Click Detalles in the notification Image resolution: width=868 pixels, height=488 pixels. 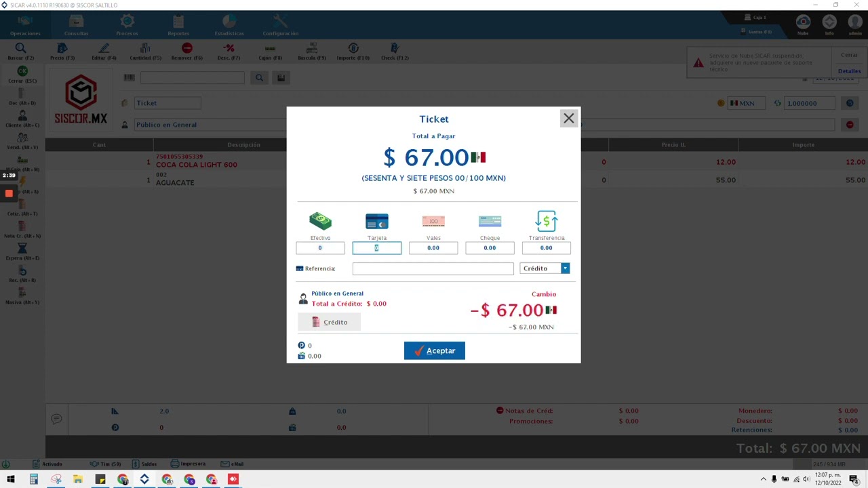849,70
